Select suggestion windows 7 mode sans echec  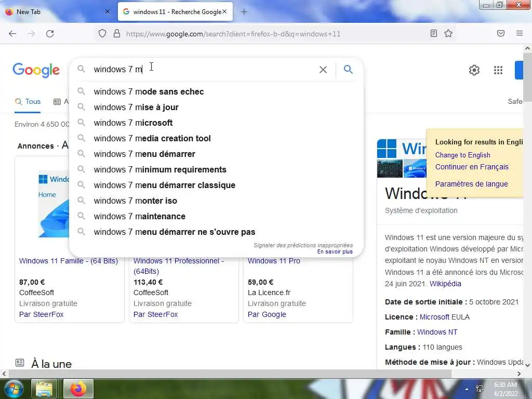[217, 91]
